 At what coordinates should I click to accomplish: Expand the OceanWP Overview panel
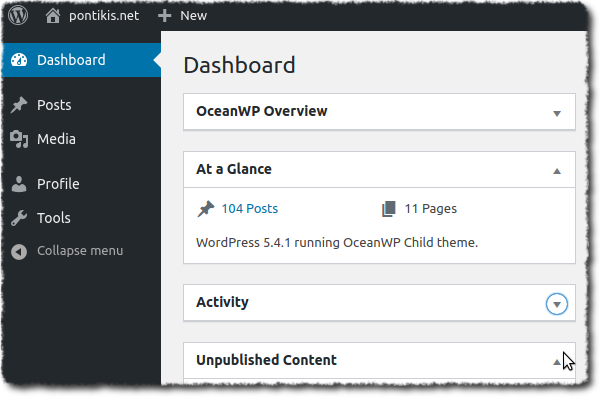click(557, 113)
